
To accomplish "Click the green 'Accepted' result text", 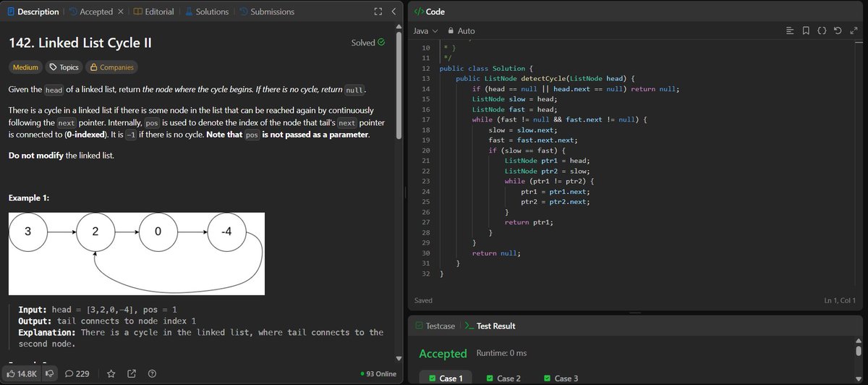I will click(443, 354).
